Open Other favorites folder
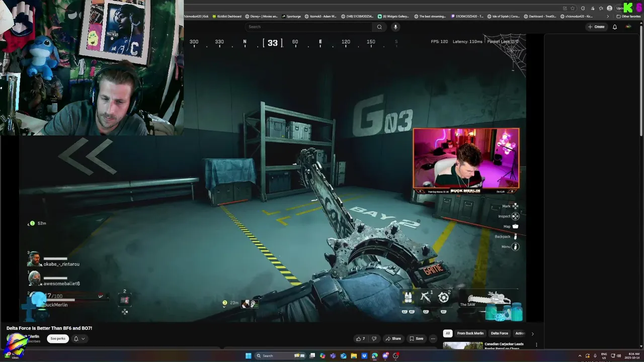 coord(629,16)
